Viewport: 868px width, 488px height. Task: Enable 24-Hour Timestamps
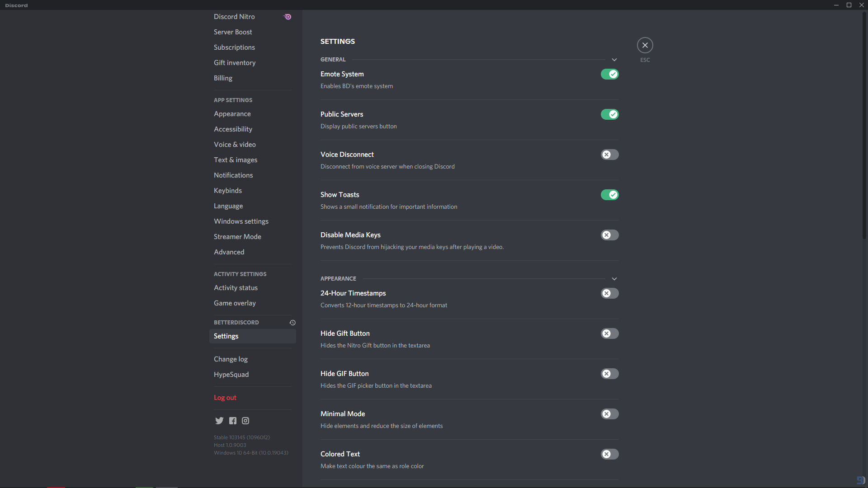click(x=609, y=293)
